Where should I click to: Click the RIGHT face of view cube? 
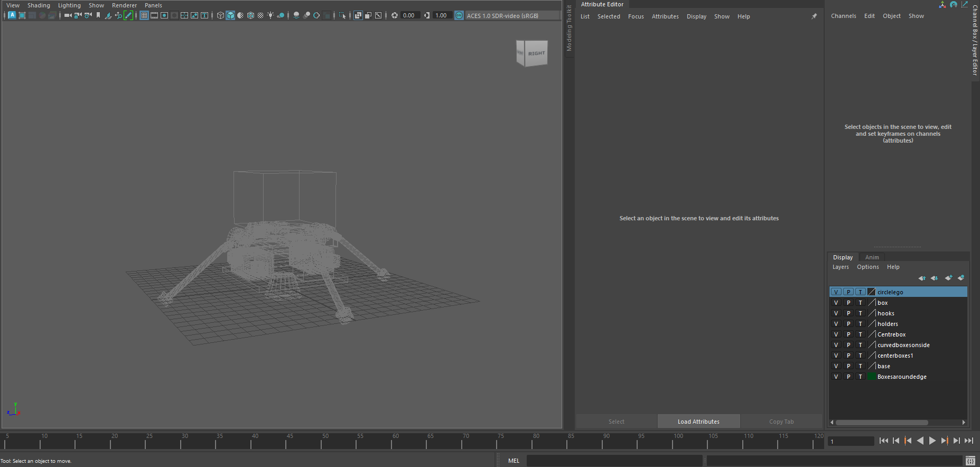[536, 53]
